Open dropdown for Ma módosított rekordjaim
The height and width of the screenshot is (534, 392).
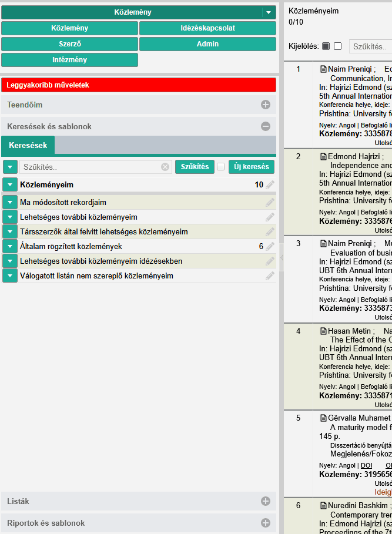[10, 202]
